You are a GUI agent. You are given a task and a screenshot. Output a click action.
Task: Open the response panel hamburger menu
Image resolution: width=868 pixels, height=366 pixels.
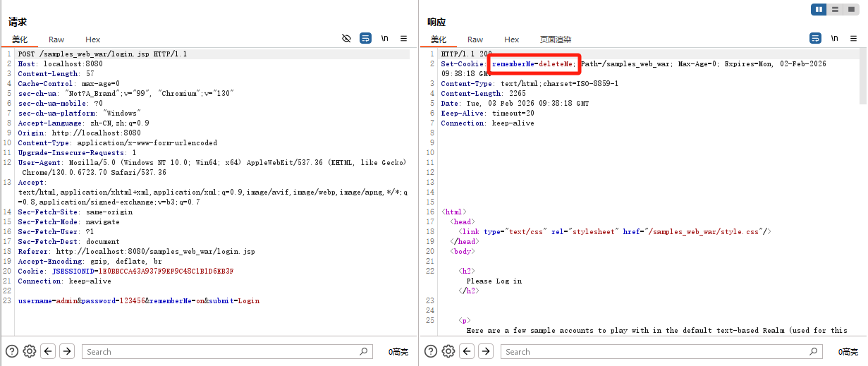pos(853,39)
